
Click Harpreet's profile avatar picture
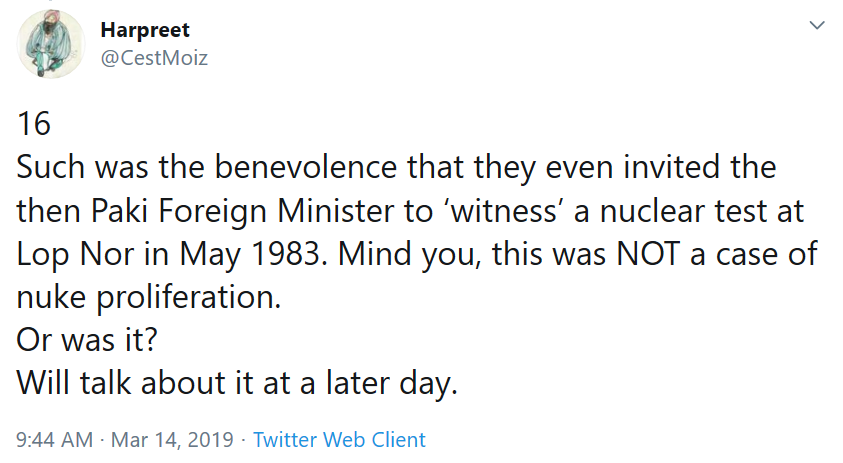(x=49, y=44)
